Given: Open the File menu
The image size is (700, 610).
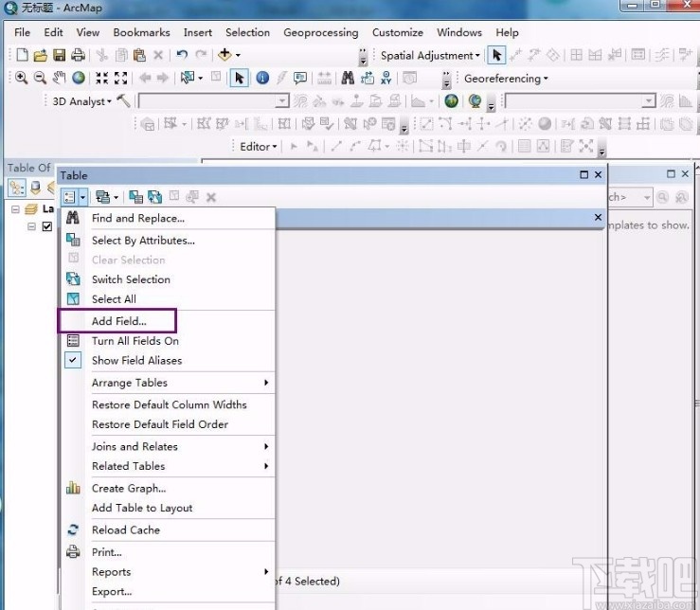Looking at the screenshot, I should click(23, 32).
